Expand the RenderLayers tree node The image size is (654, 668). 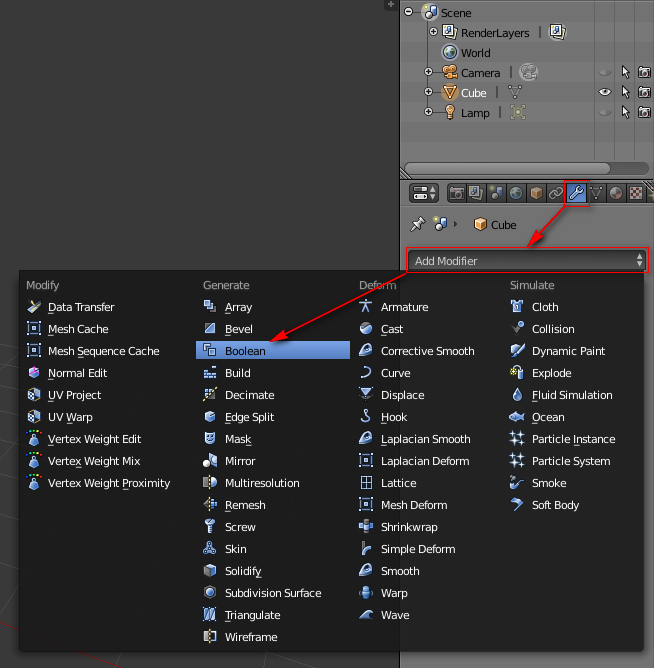tap(434, 32)
